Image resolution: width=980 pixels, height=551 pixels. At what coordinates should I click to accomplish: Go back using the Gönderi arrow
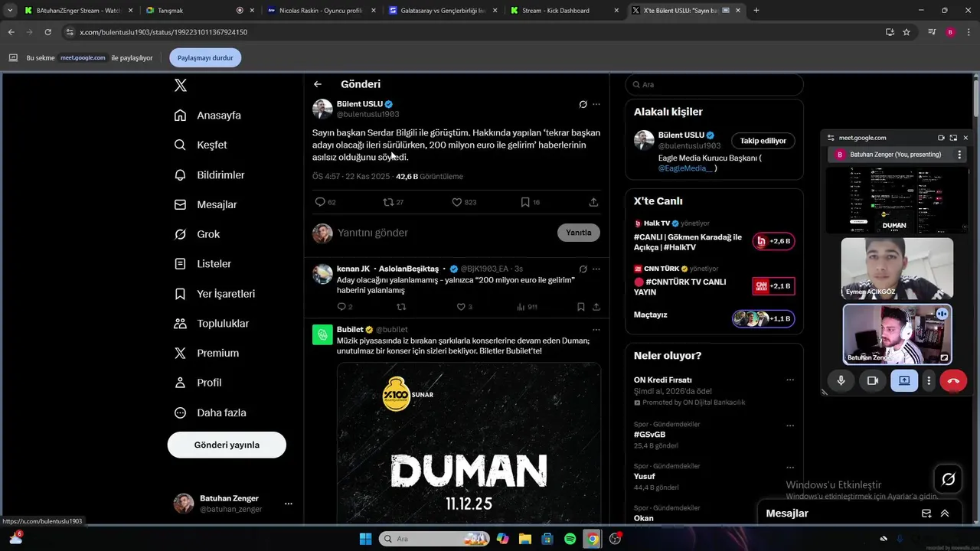(x=318, y=84)
